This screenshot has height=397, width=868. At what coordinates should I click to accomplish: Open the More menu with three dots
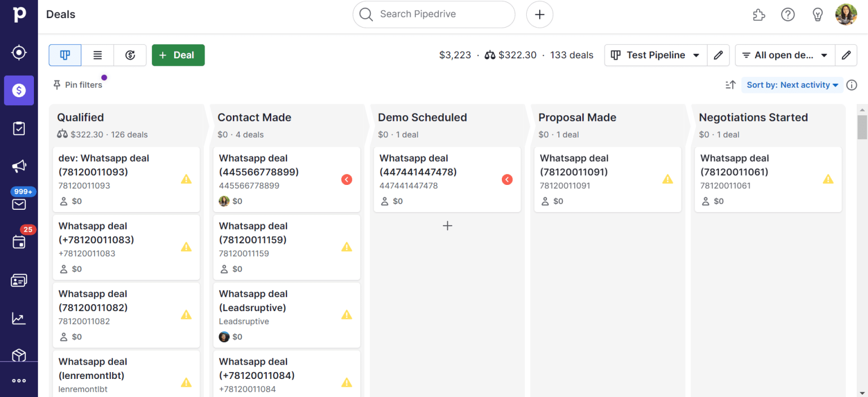[x=19, y=381]
